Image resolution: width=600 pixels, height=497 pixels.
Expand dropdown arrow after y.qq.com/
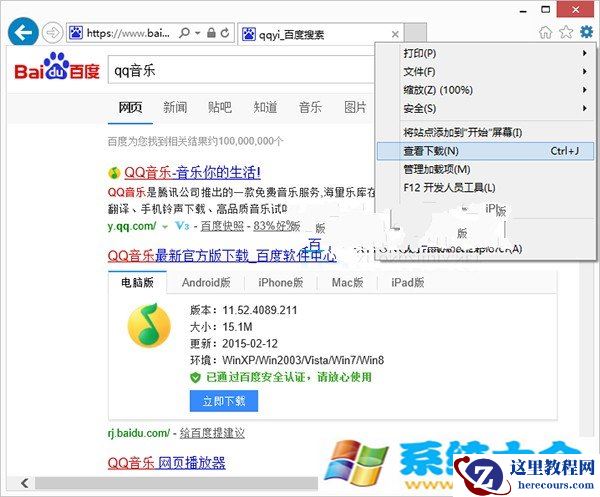[165, 227]
